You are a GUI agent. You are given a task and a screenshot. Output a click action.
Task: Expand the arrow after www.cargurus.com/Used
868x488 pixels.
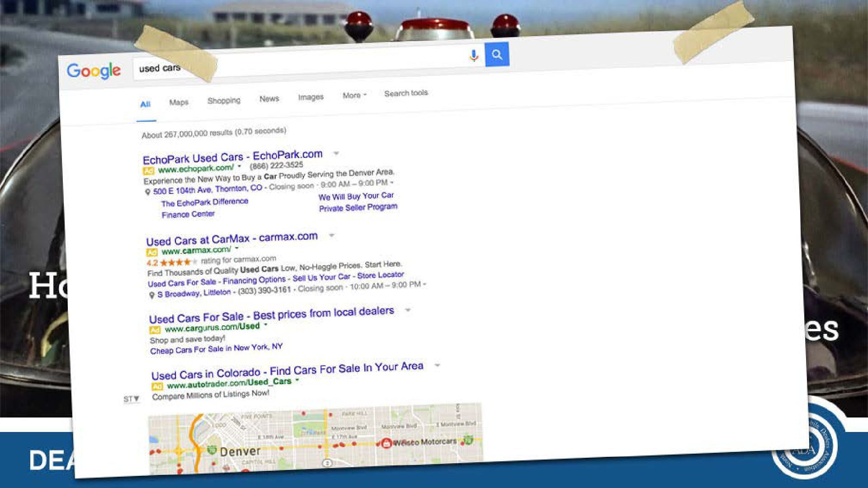265,324
